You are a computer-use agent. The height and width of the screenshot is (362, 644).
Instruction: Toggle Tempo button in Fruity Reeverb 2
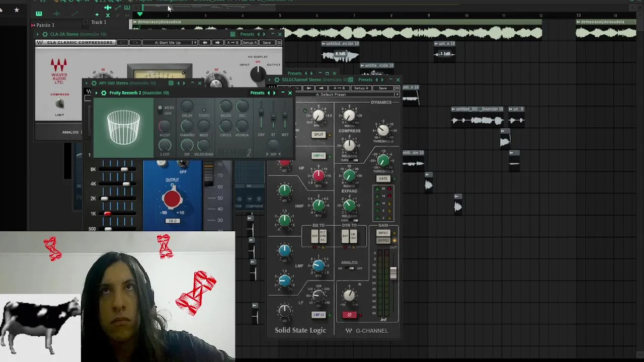pos(204,109)
